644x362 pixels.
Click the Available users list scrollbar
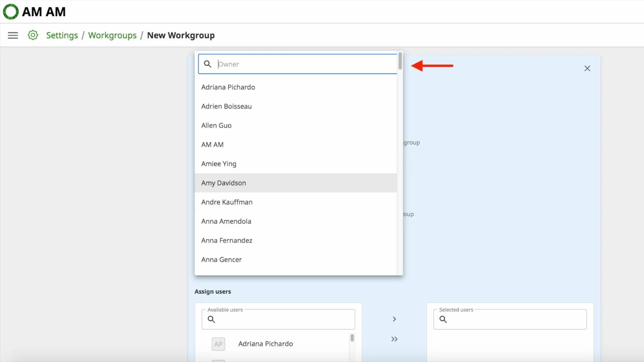click(x=352, y=338)
